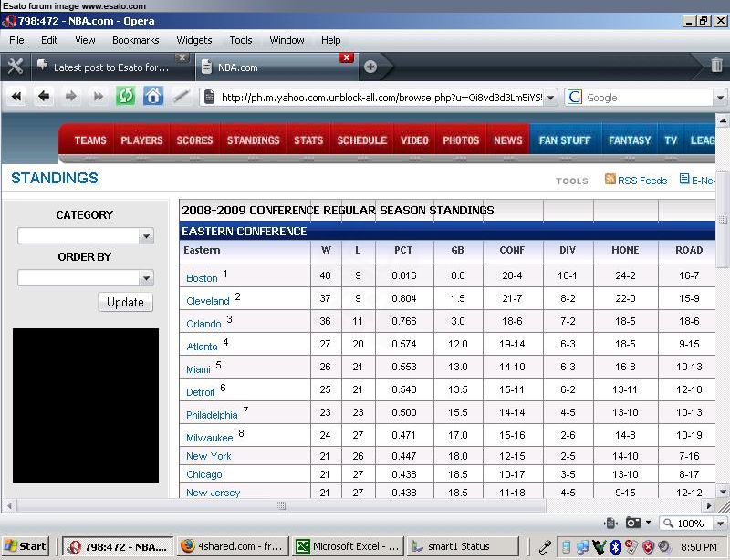Open the Tools menu
The height and width of the screenshot is (560, 730).
[241, 40]
